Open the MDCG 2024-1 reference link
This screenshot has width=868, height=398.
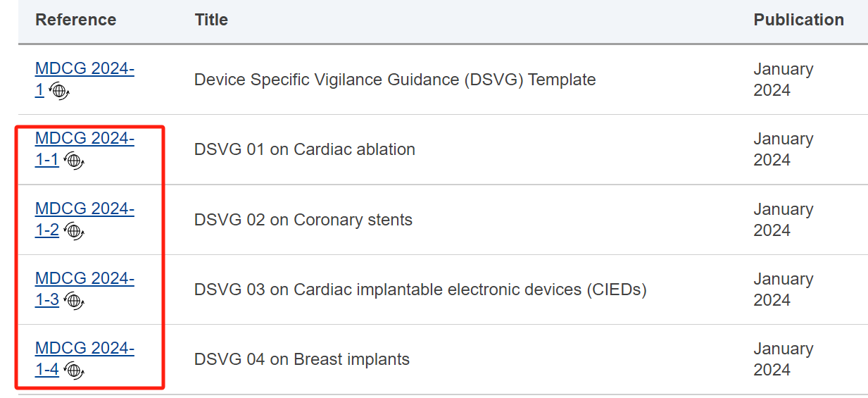click(x=84, y=79)
